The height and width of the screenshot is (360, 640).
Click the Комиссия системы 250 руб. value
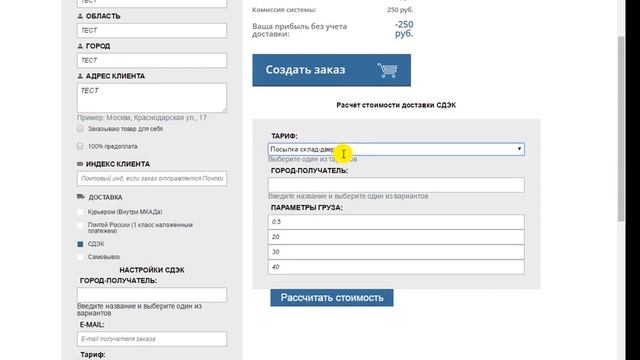(400, 10)
